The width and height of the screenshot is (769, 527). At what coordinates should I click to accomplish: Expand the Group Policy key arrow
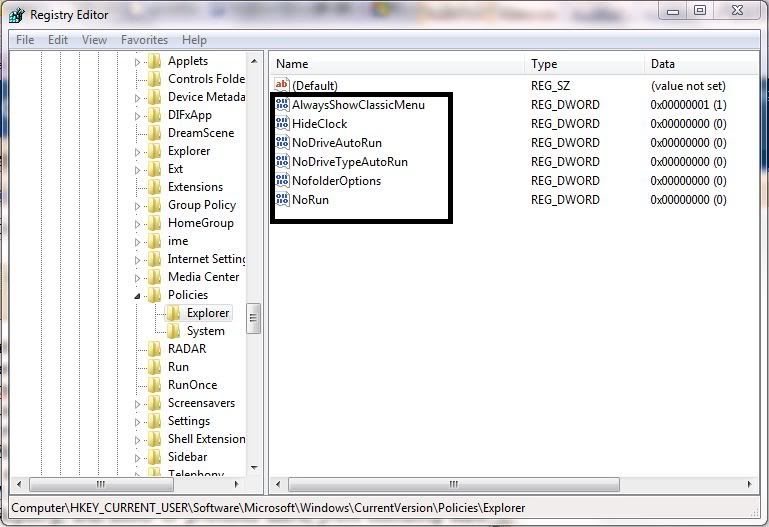(139, 205)
